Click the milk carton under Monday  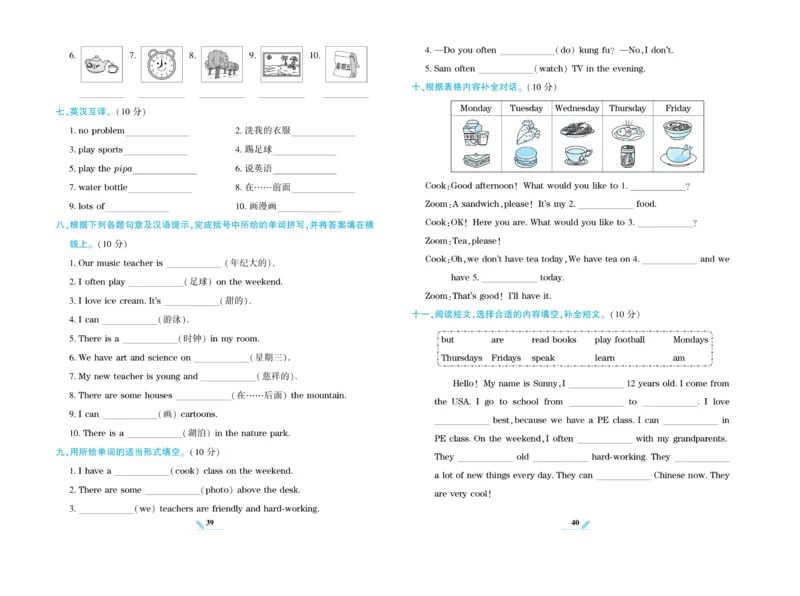475,132
